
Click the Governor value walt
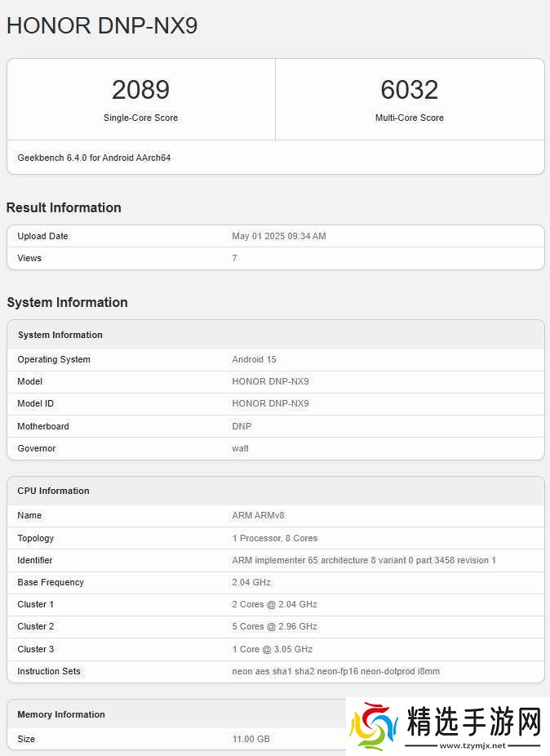coord(241,448)
